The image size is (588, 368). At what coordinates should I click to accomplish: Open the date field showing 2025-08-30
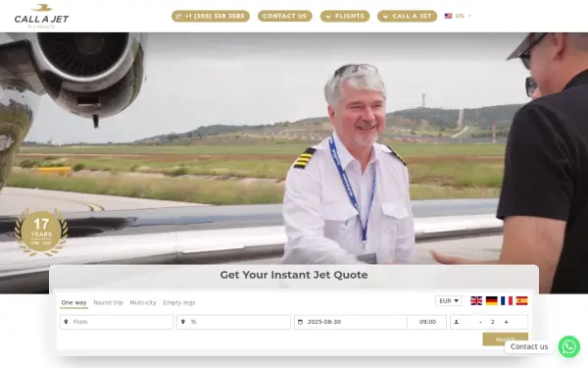pos(351,322)
